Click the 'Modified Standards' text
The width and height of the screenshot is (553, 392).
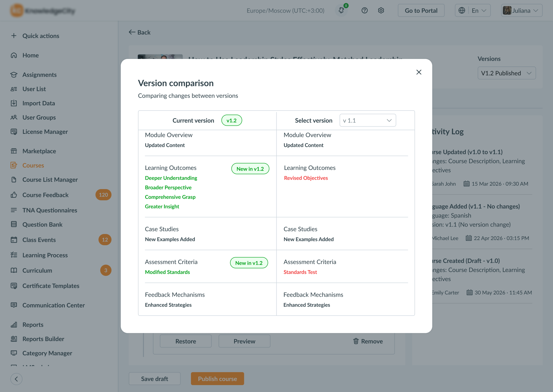coord(167,272)
